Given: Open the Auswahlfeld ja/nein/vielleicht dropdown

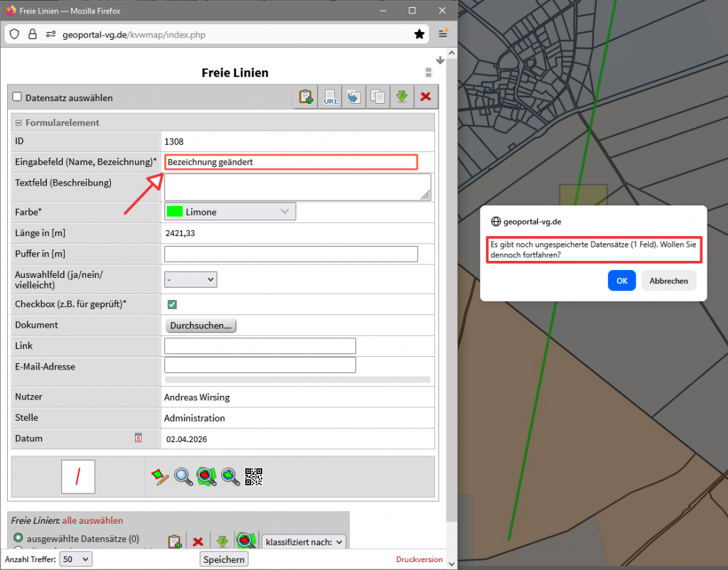Looking at the screenshot, I should tap(191, 280).
